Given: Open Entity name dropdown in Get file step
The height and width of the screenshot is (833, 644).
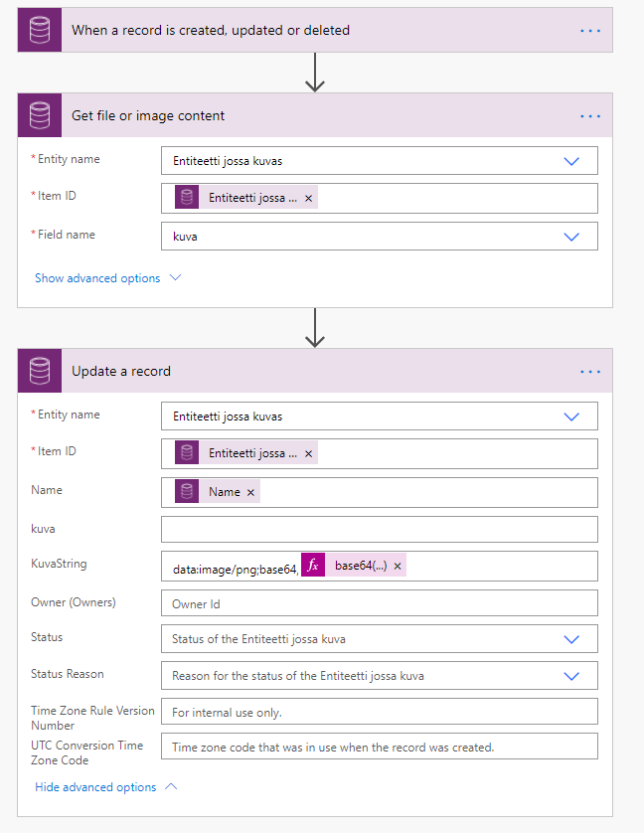Looking at the screenshot, I should point(571,161).
